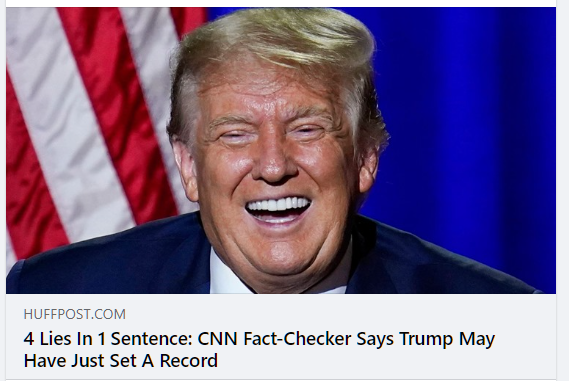Image resolution: width=569 pixels, height=381 pixels.
Task: Open the HuffPost article preview photo
Action: [x=281, y=150]
